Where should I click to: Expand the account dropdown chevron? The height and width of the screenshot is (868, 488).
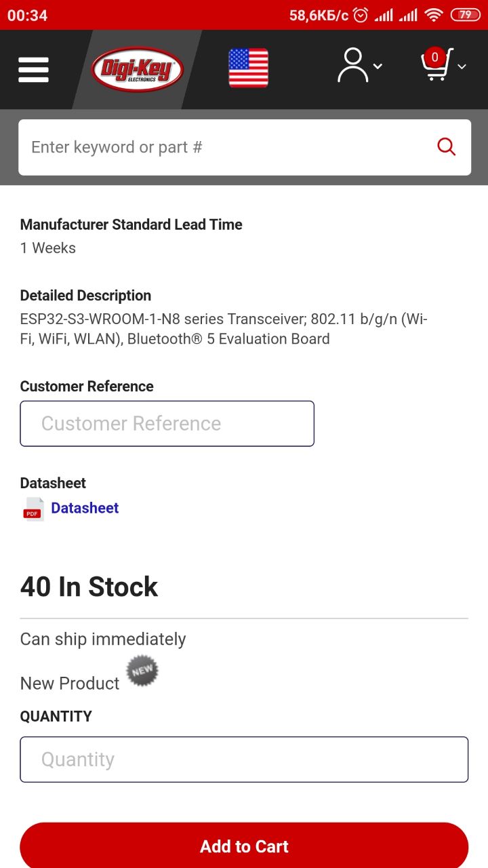378,66
